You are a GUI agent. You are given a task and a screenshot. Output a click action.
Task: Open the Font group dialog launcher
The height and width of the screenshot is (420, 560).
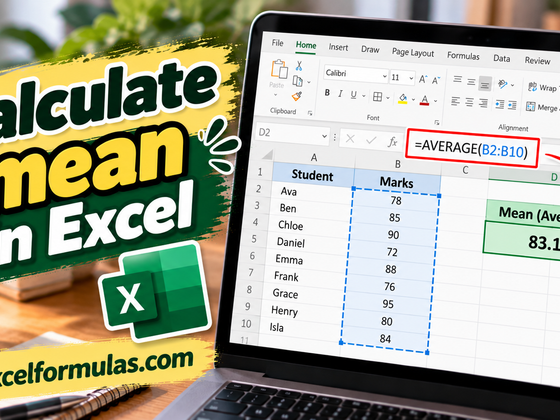point(436,122)
